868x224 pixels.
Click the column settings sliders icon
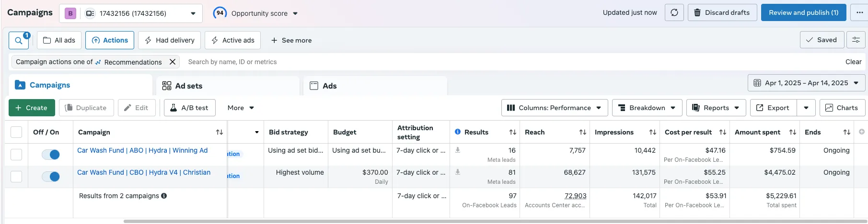tap(856, 40)
